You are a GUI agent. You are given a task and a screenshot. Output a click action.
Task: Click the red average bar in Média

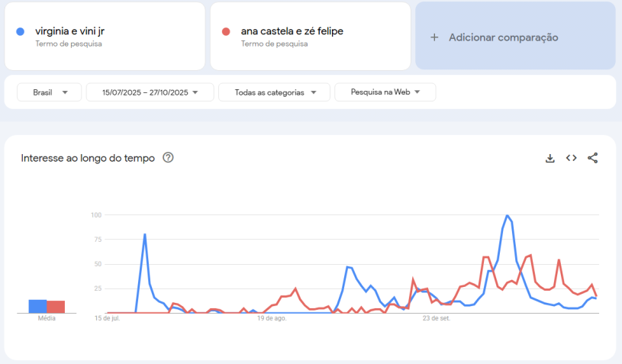pyautogui.click(x=56, y=307)
